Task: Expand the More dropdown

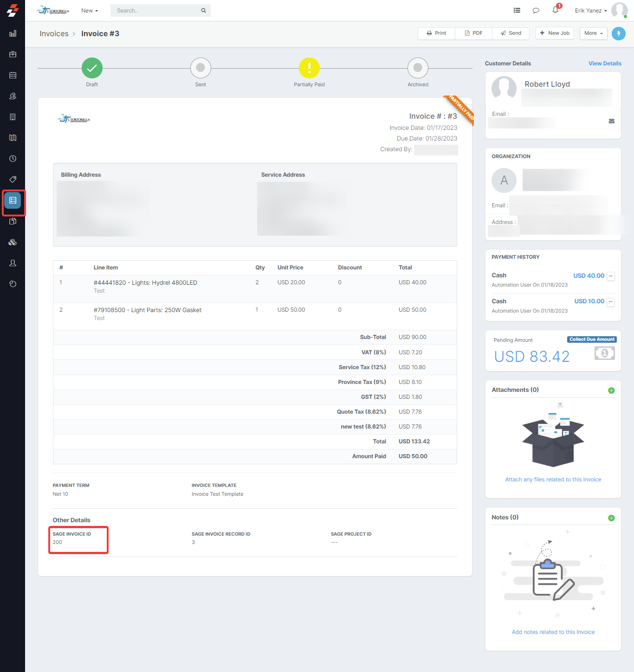Action: [594, 33]
